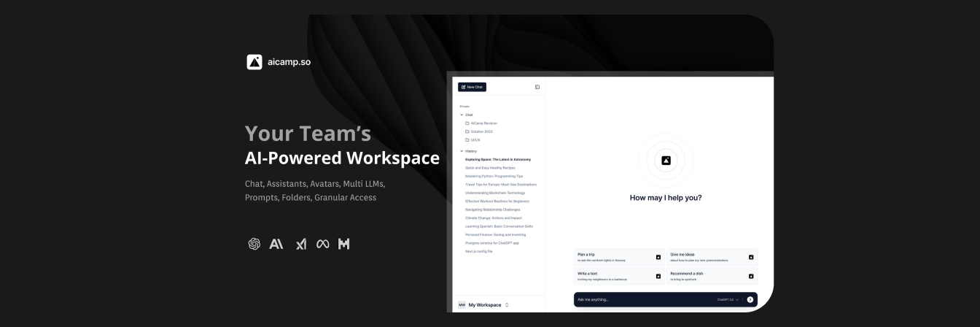This screenshot has height=327, width=980.
Task: Click the Anthropic logo icon
Action: (276, 244)
